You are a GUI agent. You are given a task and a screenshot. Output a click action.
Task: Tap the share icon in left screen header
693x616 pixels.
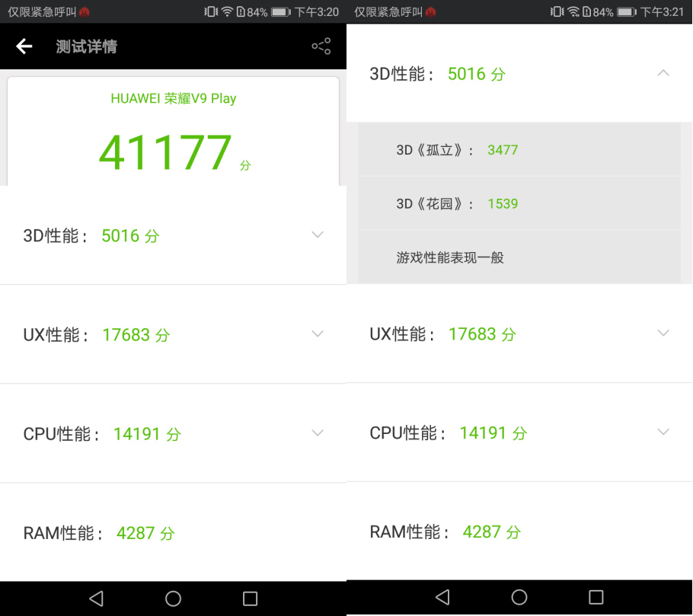(x=321, y=46)
